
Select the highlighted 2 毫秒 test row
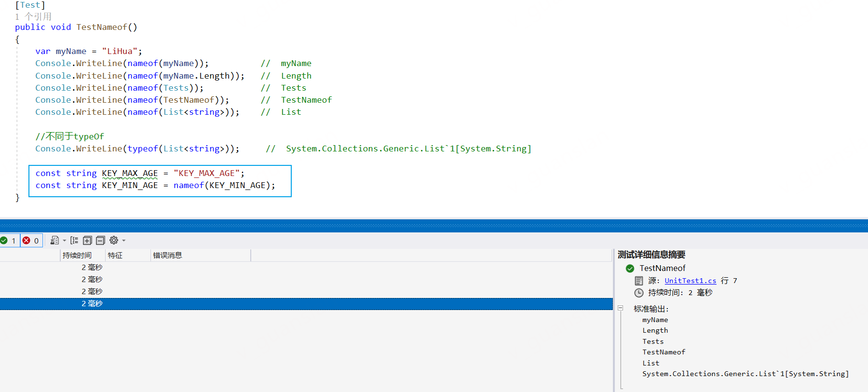point(92,304)
